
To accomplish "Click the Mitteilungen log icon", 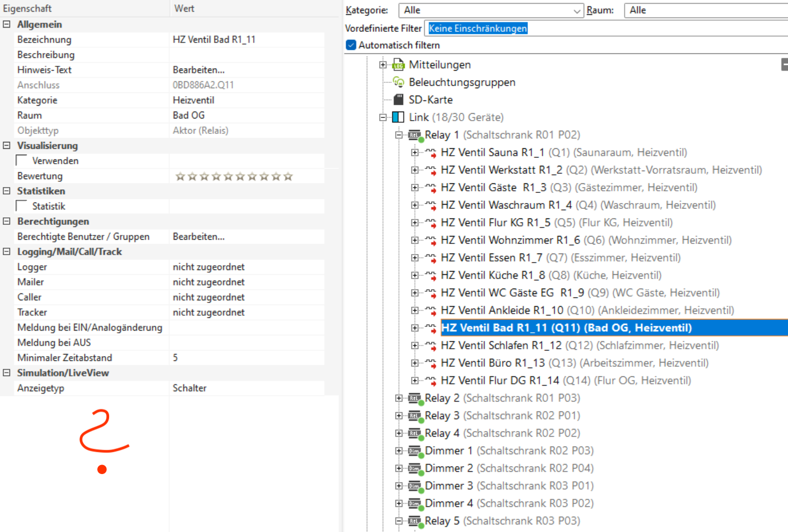I will pyautogui.click(x=398, y=65).
